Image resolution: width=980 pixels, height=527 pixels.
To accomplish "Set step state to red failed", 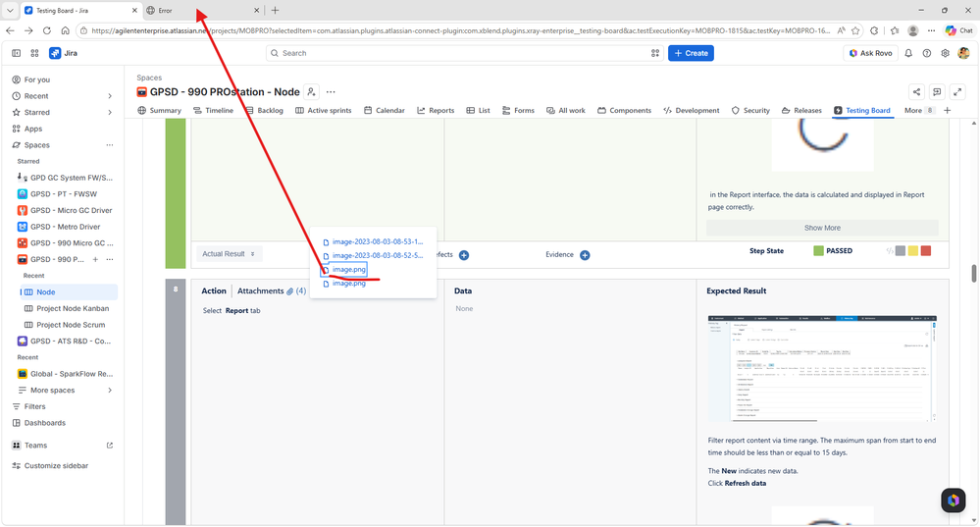I will (926, 250).
